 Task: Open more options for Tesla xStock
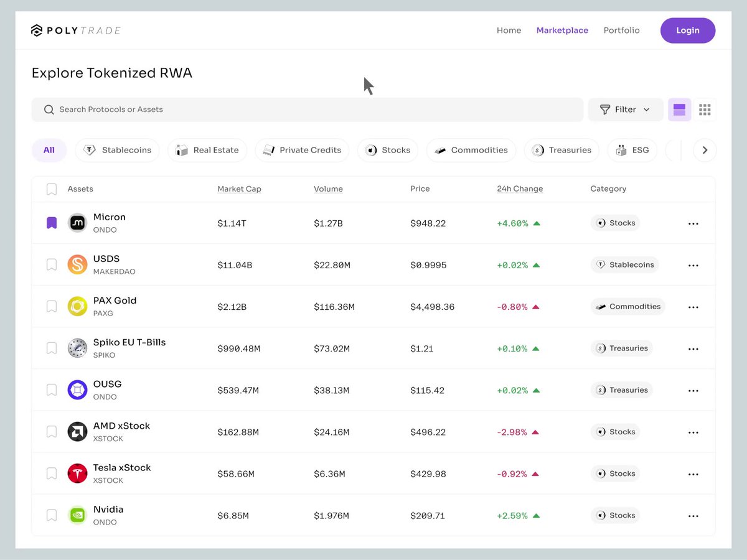coord(693,474)
